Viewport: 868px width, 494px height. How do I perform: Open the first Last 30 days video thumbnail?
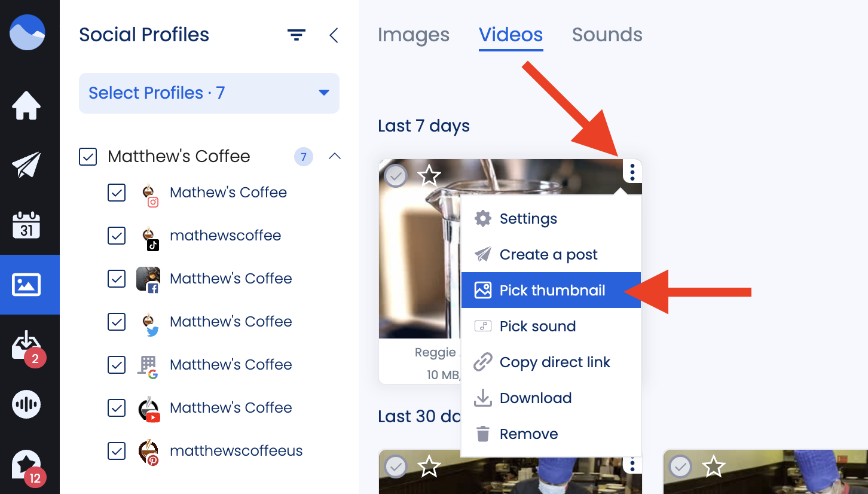[510, 472]
